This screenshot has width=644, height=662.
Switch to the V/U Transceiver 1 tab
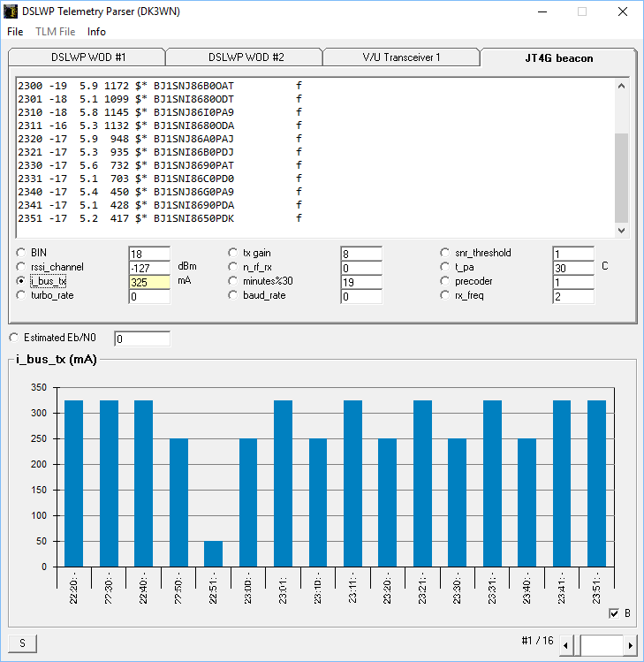click(401, 57)
